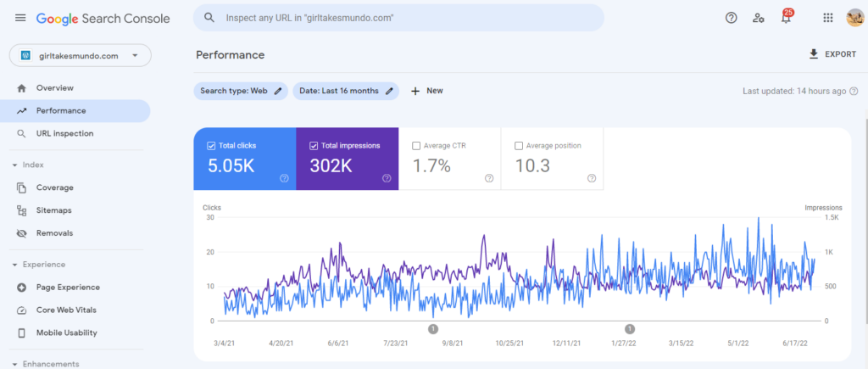868x369 pixels.
Task: Uncheck the Total clicks checkbox
Action: click(x=211, y=146)
